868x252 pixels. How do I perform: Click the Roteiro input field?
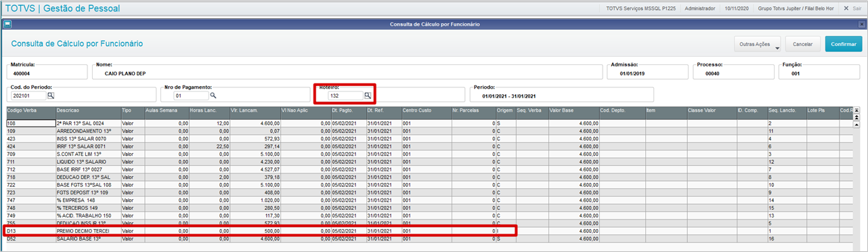click(x=345, y=96)
